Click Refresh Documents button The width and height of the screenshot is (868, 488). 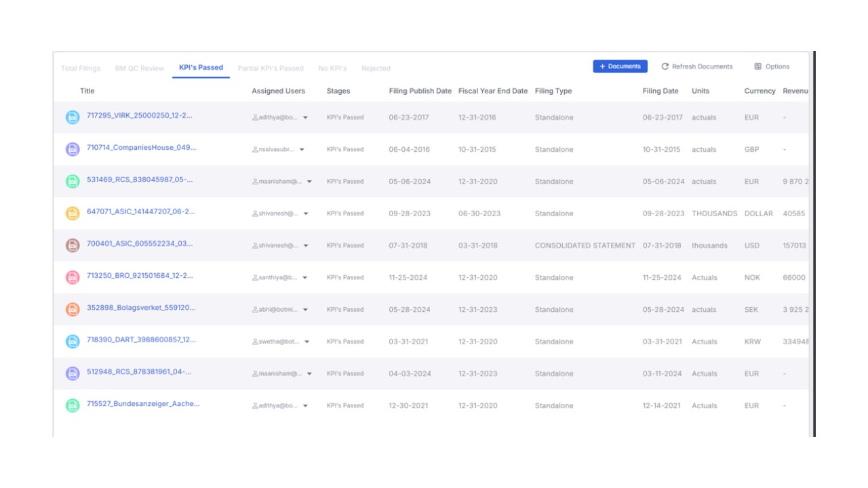697,66
